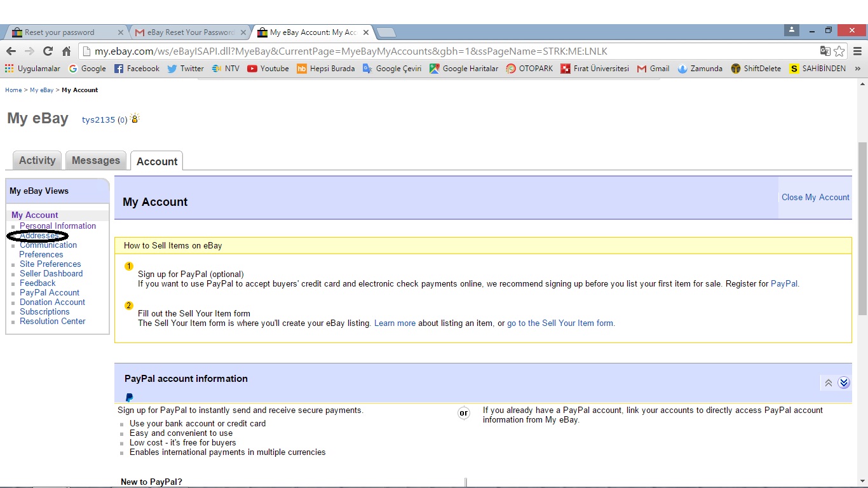Open the Chrome menu hamburger icon
Viewport: 868px width, 488px height.
click(x=858, y=51)
